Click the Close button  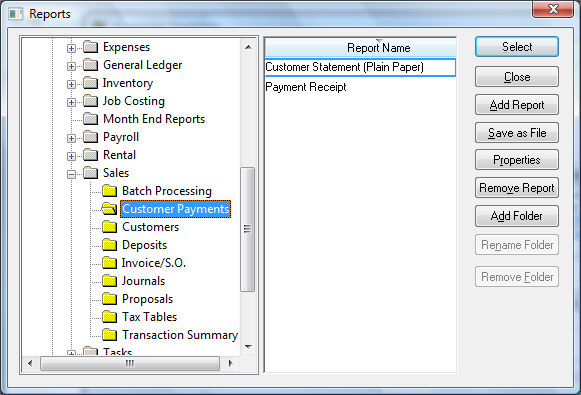[x=517, y=77]
